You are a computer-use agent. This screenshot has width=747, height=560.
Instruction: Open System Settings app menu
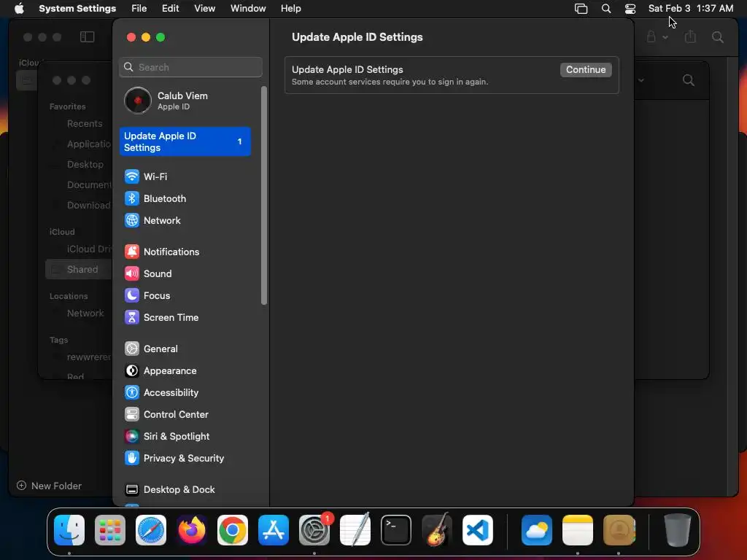coord(77,8)
